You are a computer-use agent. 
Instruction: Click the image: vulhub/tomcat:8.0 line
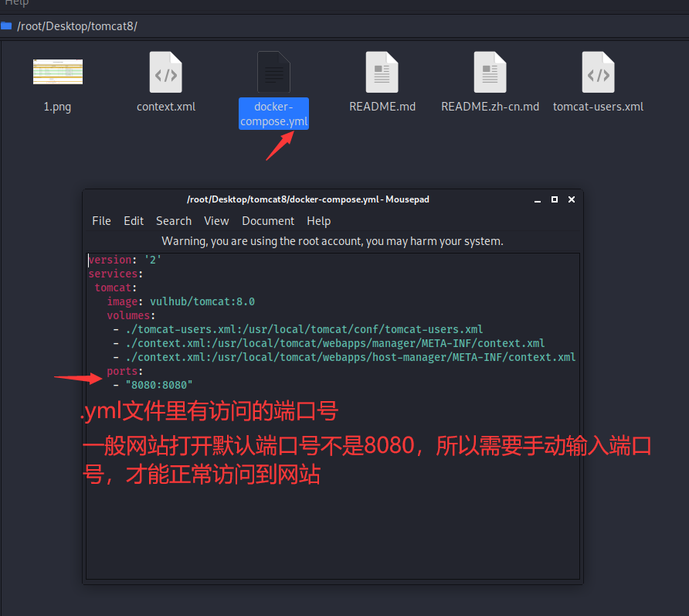[x=181, y=301]
